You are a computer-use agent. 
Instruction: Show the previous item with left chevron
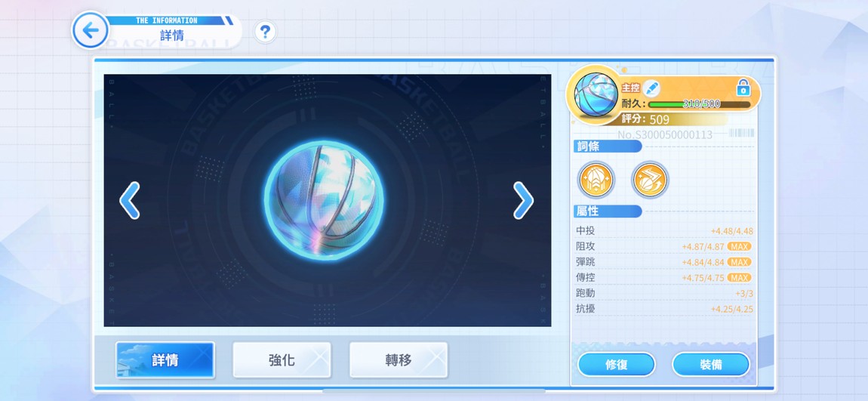click(130, 200)
